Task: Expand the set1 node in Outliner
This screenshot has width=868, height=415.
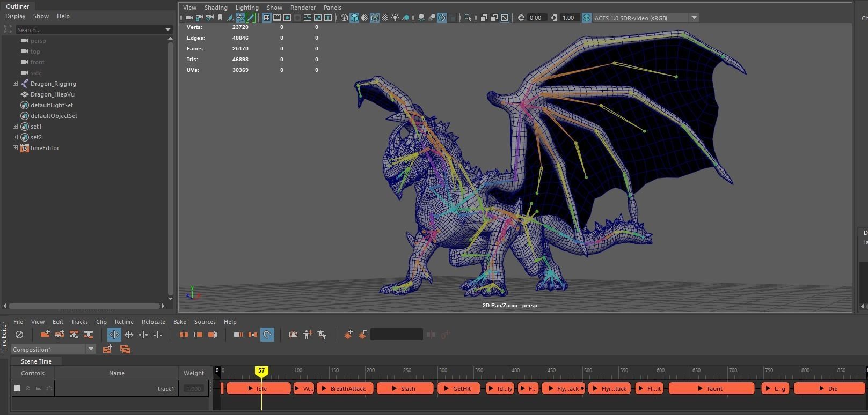Action: 16,127
